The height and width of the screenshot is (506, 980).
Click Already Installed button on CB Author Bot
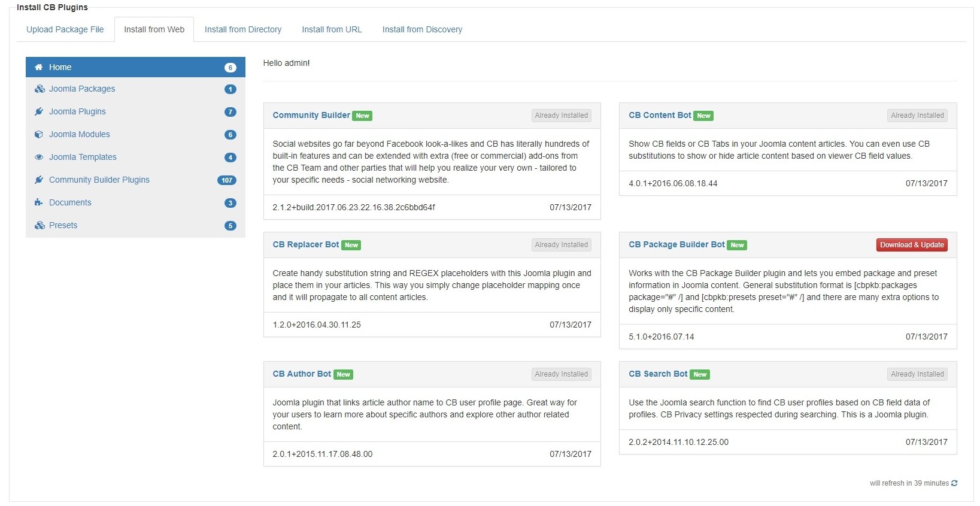pos(562,374)
